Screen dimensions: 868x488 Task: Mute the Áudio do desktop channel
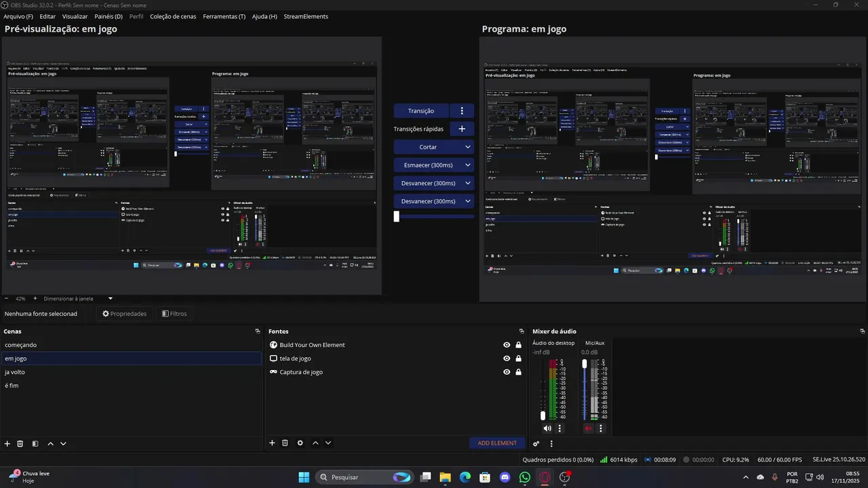click(547, 428)
